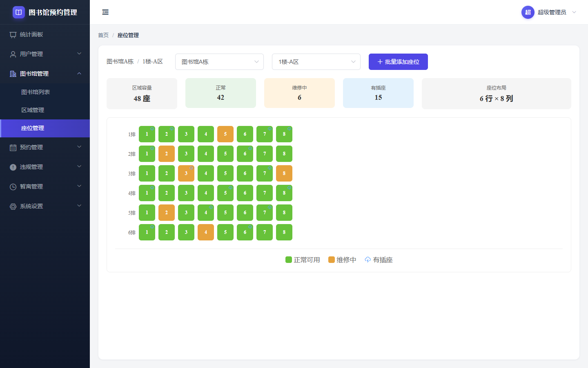Expand the 用户管理 submenu chevron
The height and width of the screenshot is (368, 588).
(79, 54)
